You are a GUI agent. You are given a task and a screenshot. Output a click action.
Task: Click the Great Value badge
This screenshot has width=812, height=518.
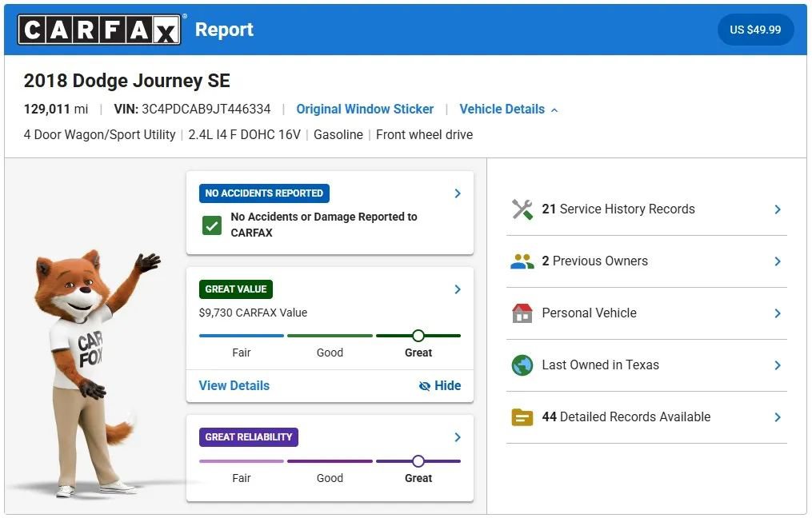click(x=236, y=289)
